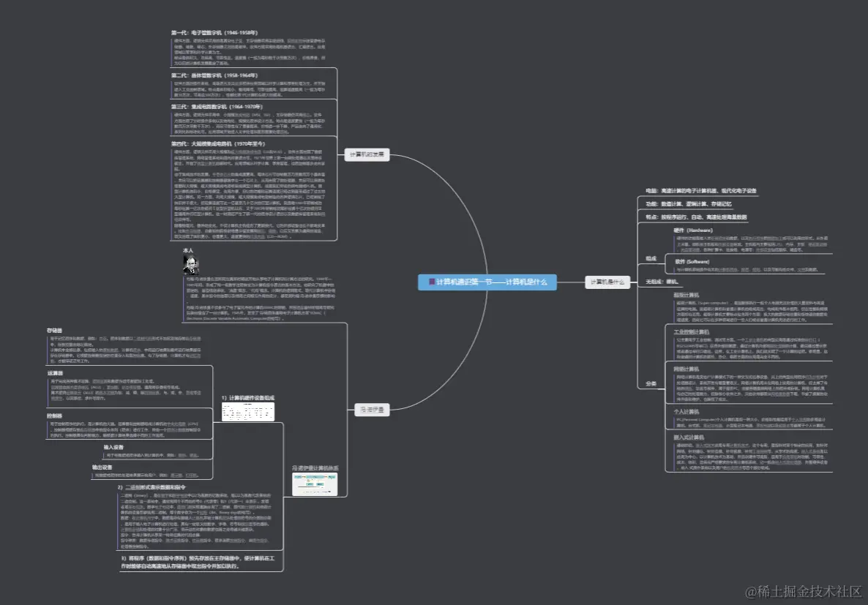The height and width of the screenshot is (605, 868).
Task: Select the 软件（Software）topic
Action: tap(692, 261)
